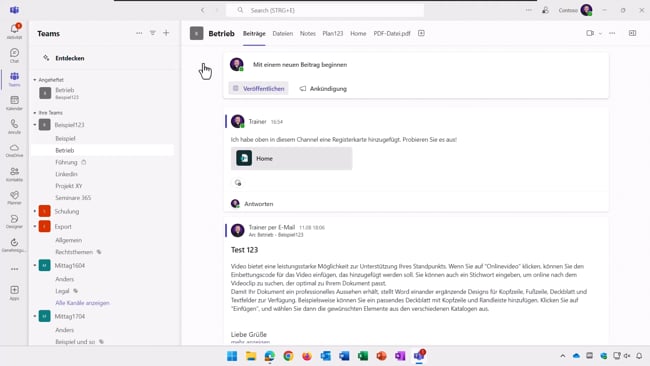The width and height of the screenshot is (650, 366).
Task: Click the filter icon in Teams panel
Action: (153, 33)
